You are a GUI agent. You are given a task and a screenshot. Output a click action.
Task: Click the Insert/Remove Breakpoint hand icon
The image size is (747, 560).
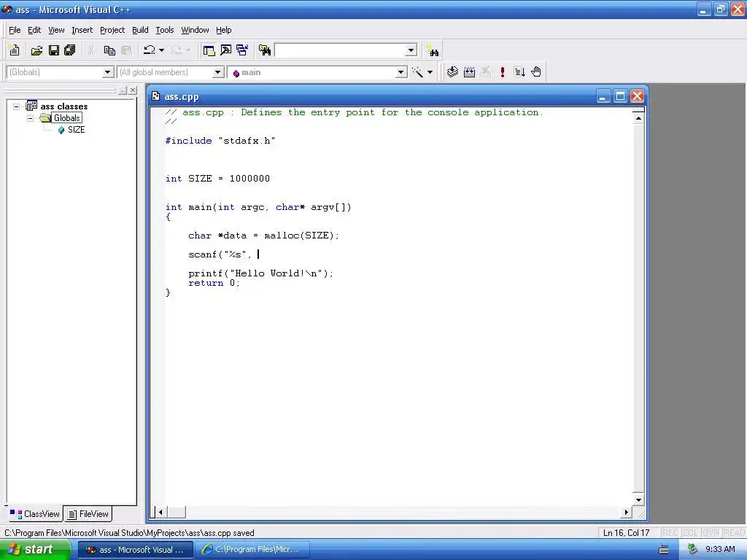(536, 72)
